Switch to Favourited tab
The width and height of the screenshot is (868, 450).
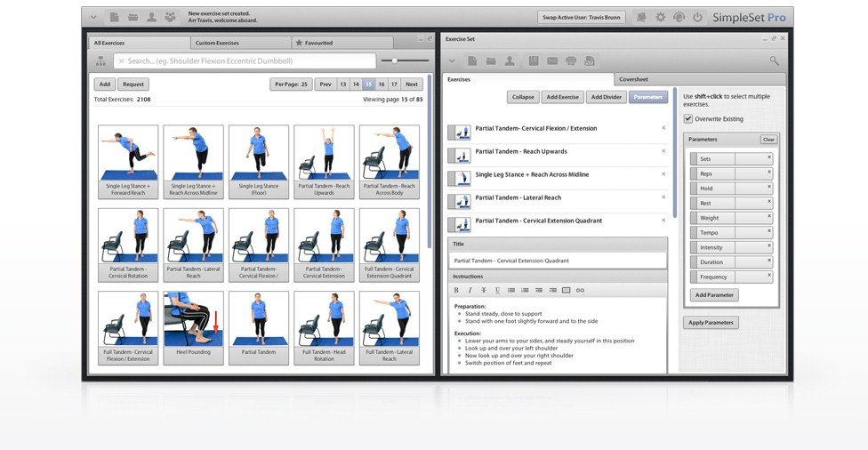342,43
